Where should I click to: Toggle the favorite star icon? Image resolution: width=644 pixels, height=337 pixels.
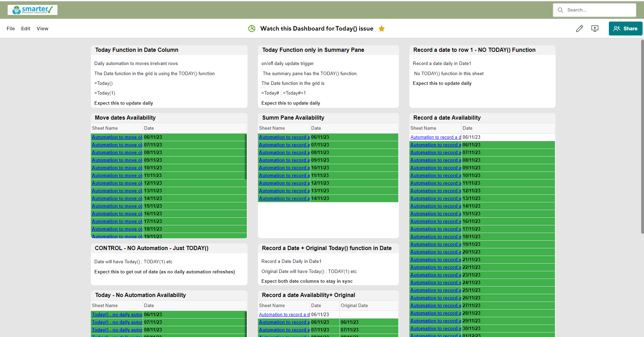click(x=382, y=29)
